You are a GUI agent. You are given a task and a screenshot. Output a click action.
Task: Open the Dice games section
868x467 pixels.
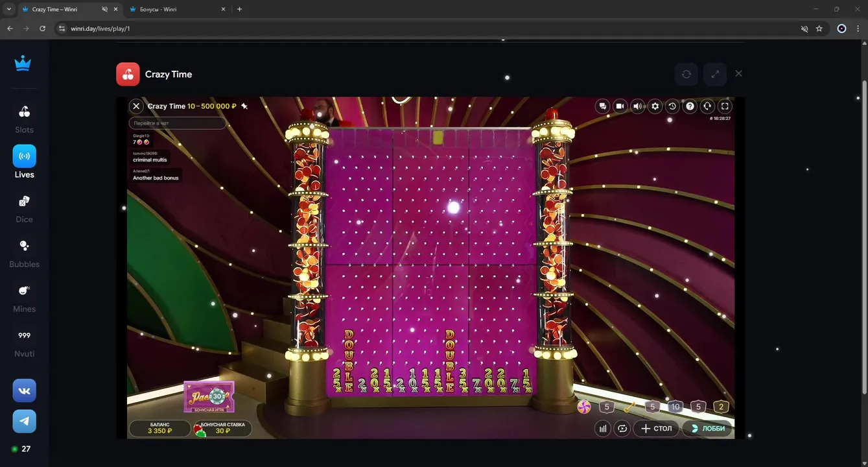[24, 208]
